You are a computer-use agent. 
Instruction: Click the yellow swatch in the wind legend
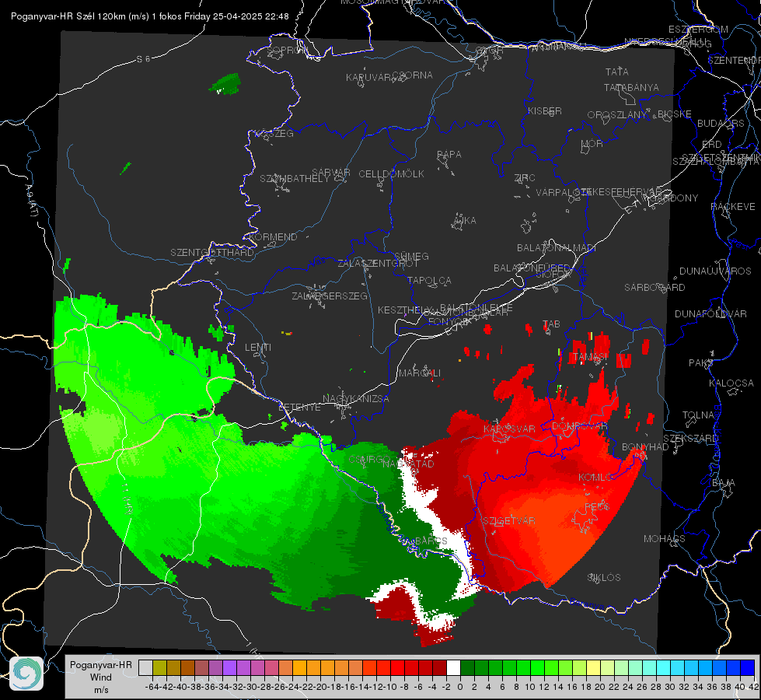click(593, 667)
